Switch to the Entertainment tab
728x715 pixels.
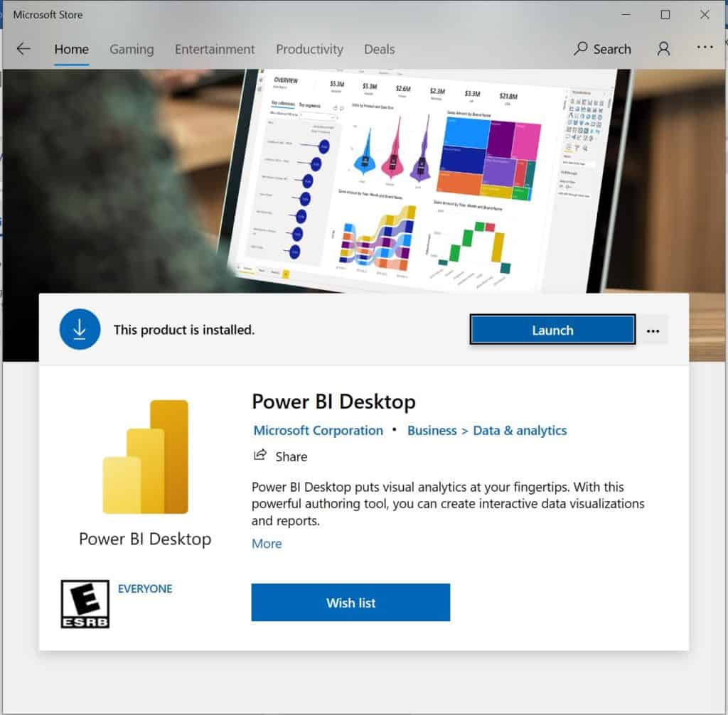point(215,49)
